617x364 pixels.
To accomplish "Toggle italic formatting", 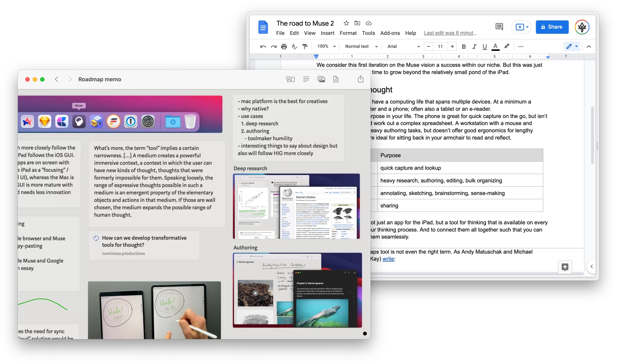I will click(x=474, y=46).
